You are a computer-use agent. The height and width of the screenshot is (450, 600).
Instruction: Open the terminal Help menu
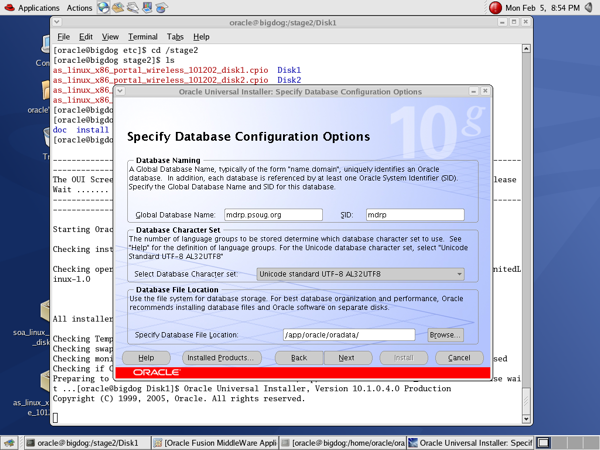(201, 37)
